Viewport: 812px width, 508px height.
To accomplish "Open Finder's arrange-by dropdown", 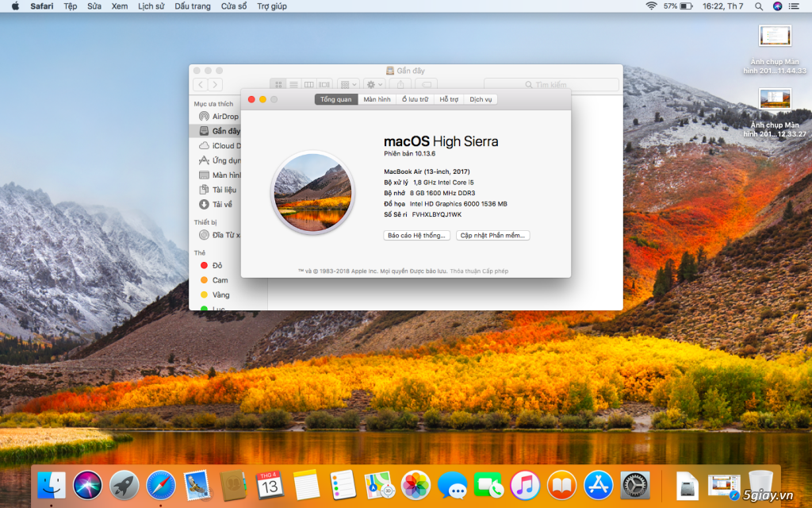I will pyautogui.click(x=349, y=84).
